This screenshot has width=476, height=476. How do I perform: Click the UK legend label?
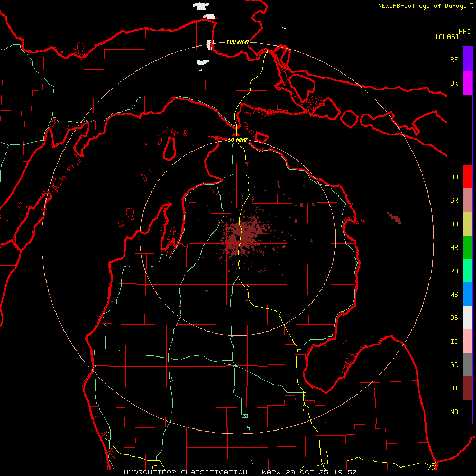click(x=454, y=83)
